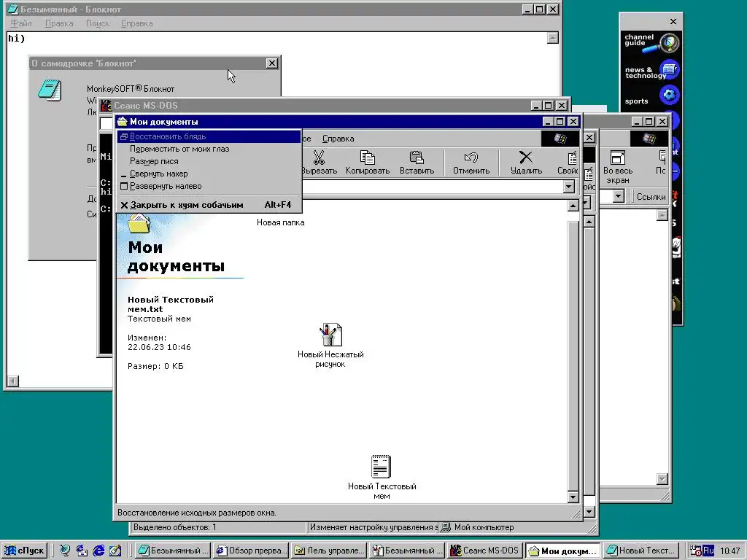Open the Справка menu in Мои документы
747x560 pixels.
click(338, 139)
